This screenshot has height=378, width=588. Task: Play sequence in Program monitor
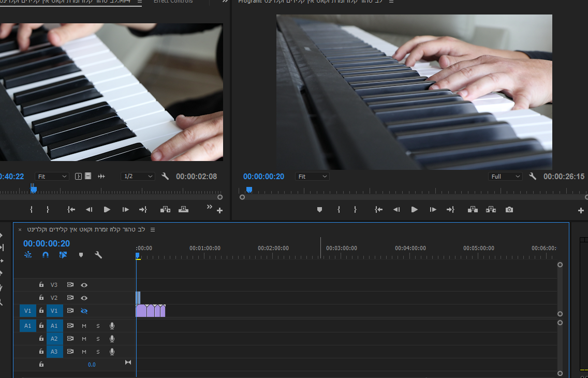[415, 210]
